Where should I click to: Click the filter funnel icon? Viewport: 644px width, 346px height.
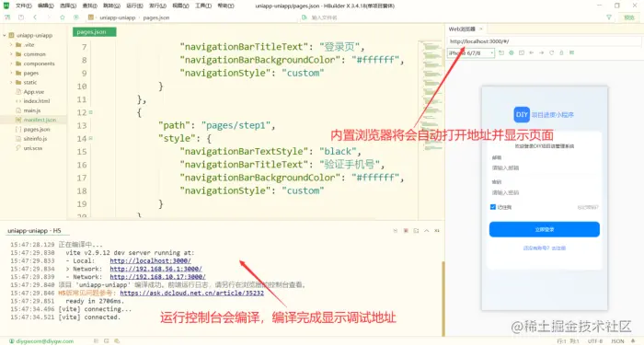coord(609,17)
